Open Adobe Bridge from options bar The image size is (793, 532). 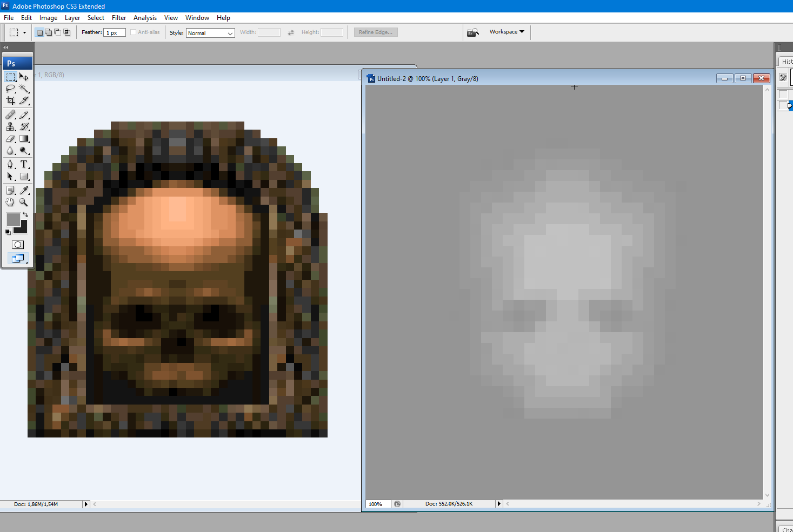[473, 32]
